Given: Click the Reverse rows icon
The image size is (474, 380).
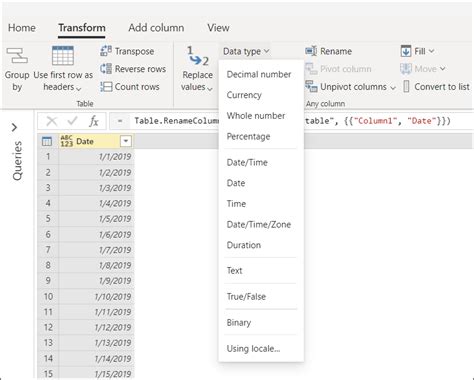Looking at the screenshot, I should (x=106, y=69).
